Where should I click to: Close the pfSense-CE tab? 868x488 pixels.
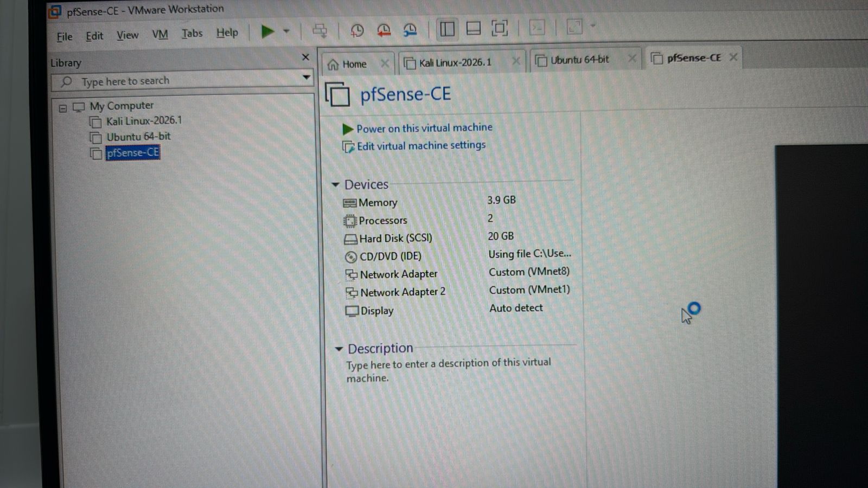click(x=733, y=57)
